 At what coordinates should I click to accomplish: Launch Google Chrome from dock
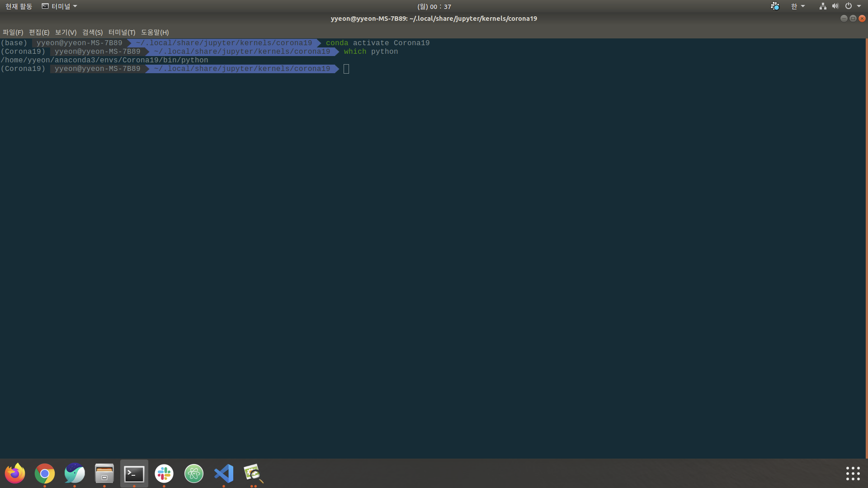tap(45, 473)
